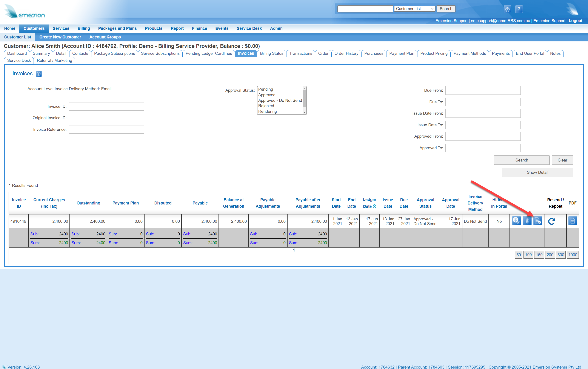Image resolution: width=588 pixels, height=369 pixels.
Task: Open the question mark help icon
Action: (519, 9)
